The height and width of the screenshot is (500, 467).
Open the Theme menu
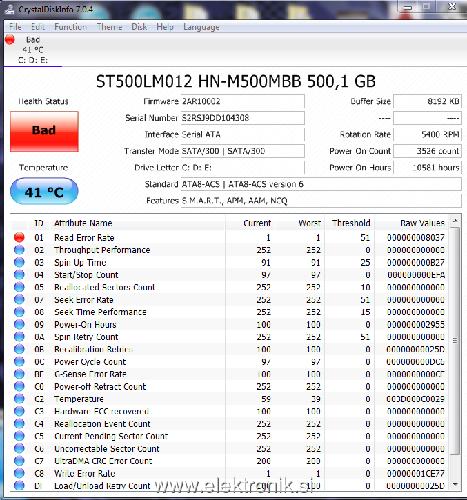[x=109, y=27]
